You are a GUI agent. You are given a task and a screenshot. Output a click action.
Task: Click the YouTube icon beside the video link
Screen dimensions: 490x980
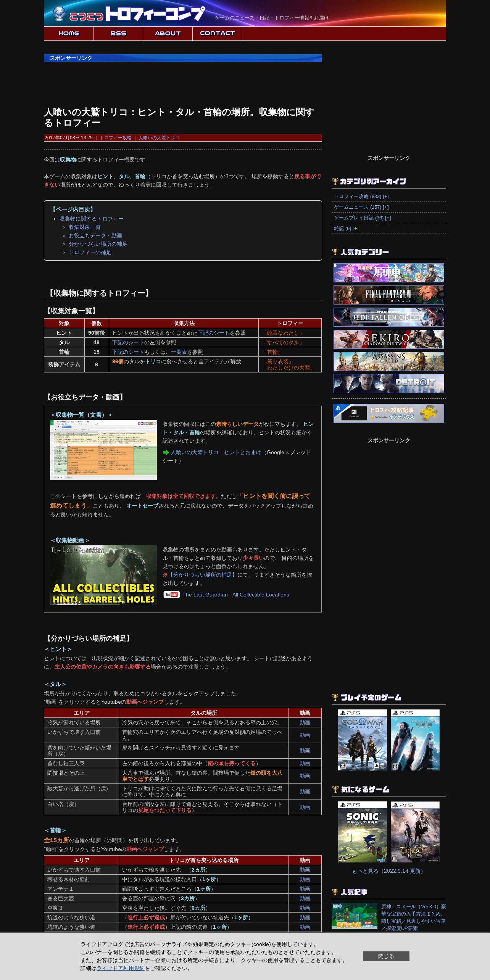(x=171, y=595)
